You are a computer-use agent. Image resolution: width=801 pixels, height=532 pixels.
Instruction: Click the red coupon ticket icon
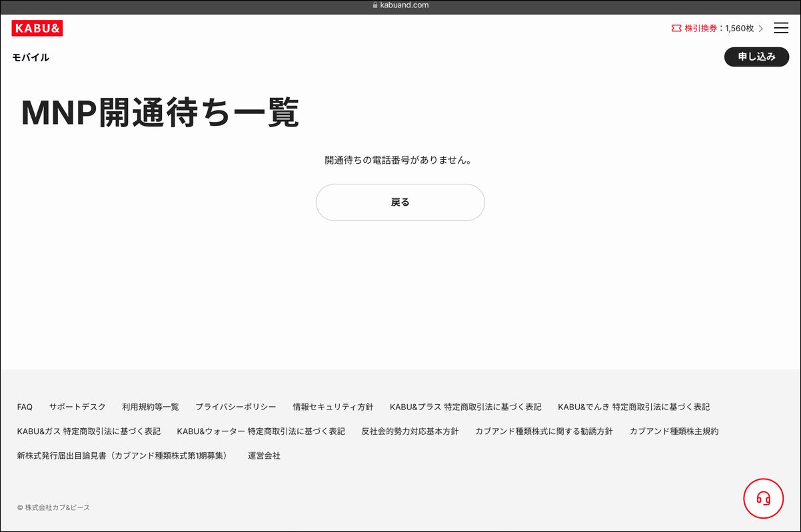(676, 28)
